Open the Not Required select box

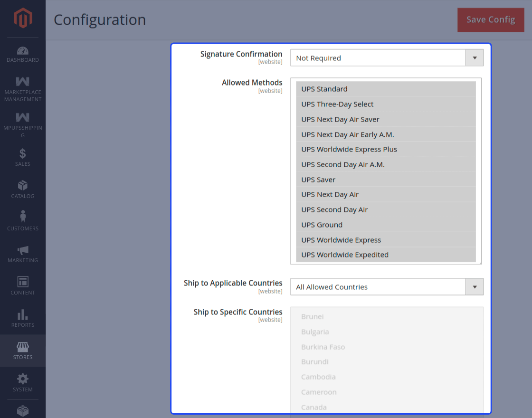387,58
